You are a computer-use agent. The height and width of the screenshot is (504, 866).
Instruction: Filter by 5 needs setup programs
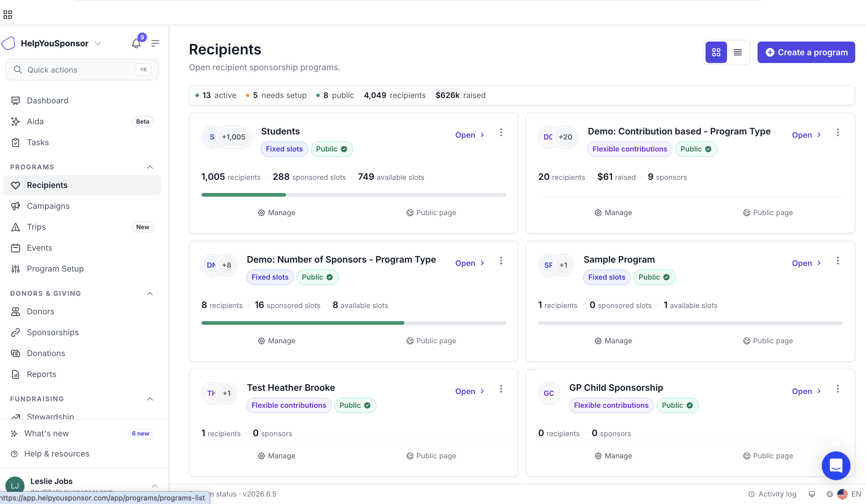[276, 95]
